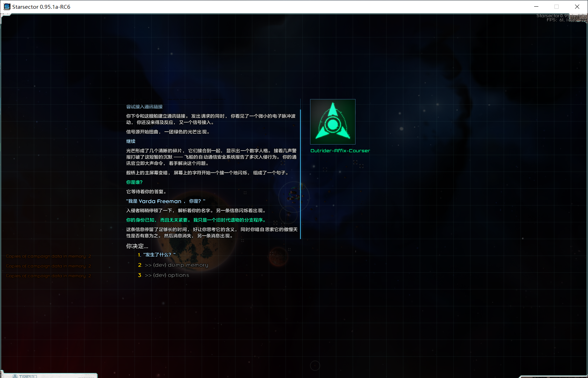
Task: Open option 3 "(dev) options"
Action: coord(167,275)
